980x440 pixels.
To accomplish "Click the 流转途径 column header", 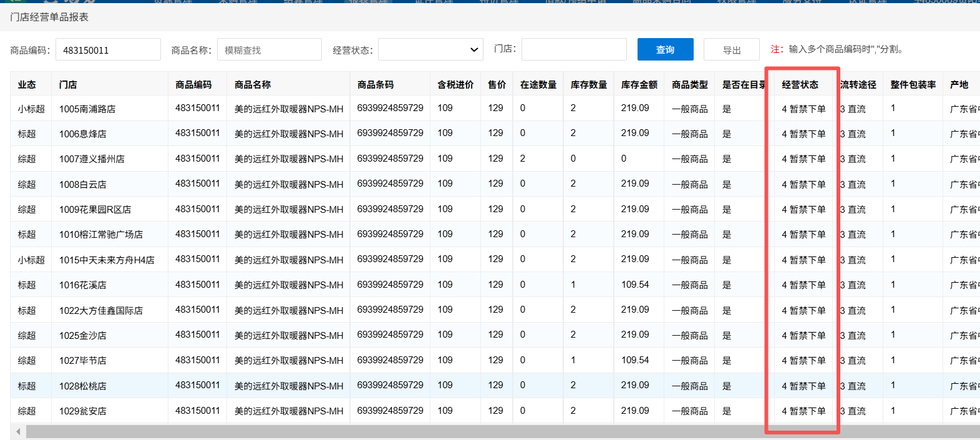I will pyautogui.click(x=858, y=84).
